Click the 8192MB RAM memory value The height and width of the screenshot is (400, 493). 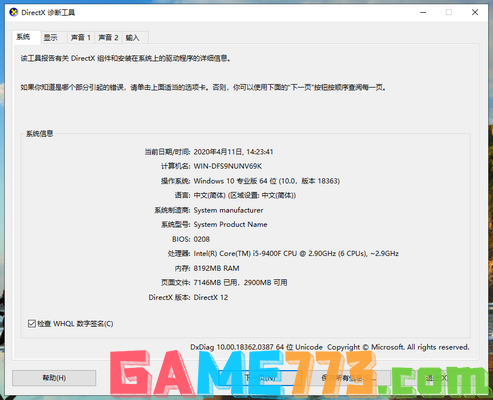click(216, 268)
